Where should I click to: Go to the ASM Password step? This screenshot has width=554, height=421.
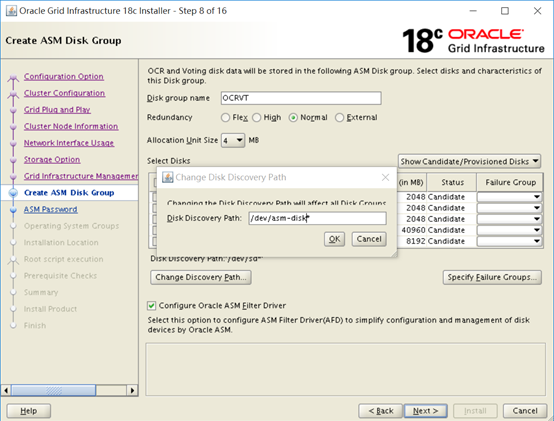[x=51, y=209]
